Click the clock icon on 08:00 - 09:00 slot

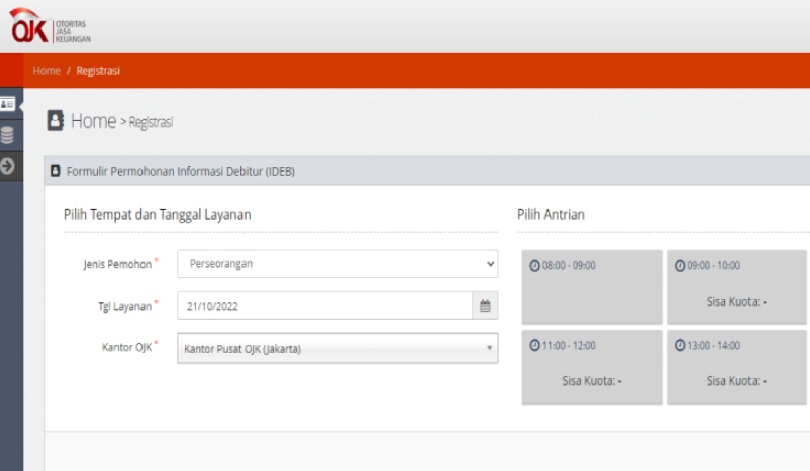click(534, 266)
